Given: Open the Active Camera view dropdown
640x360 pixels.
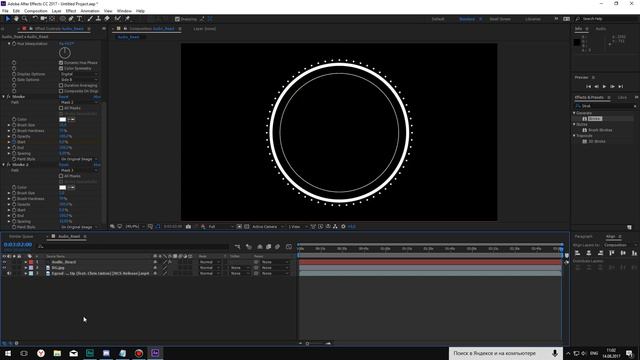Looking at the screenshot, I should 267,227.
